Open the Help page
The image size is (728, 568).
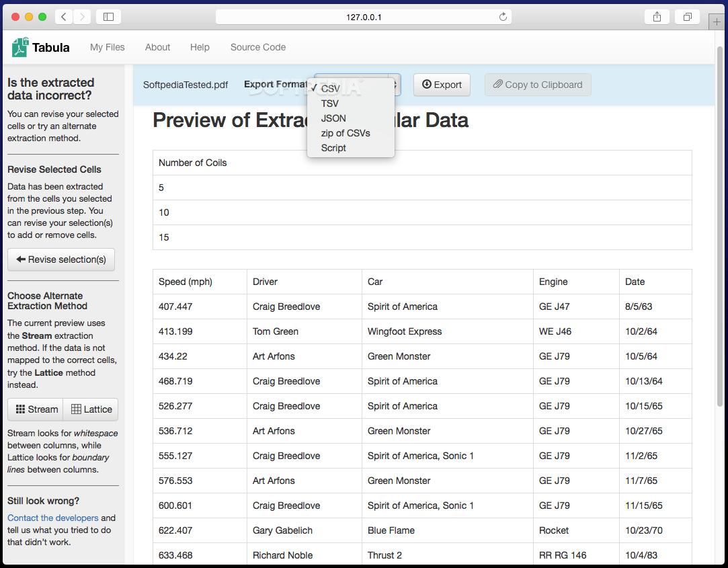[x=200, y=47]
